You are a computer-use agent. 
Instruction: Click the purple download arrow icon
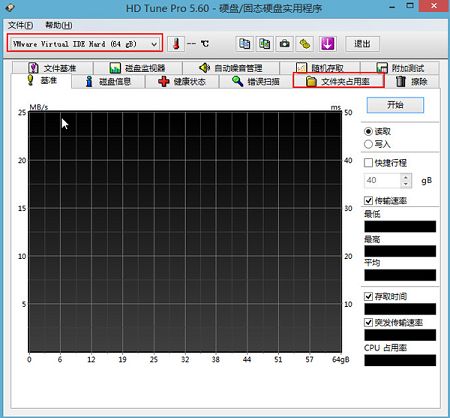tap(327, 44)
